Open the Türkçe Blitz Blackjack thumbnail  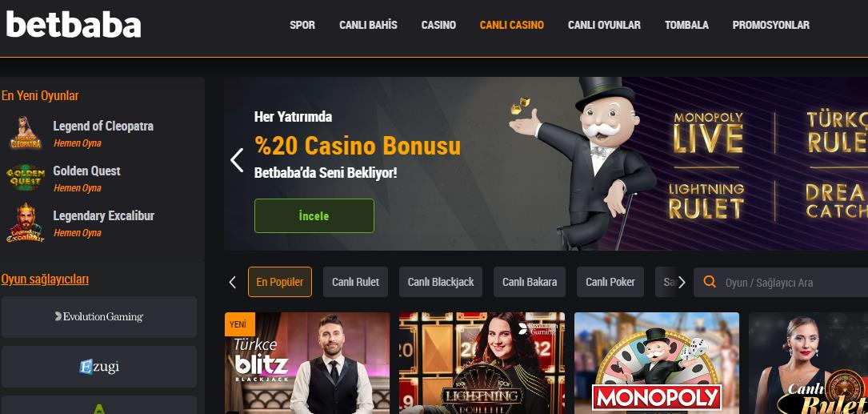tap(307, 363)
